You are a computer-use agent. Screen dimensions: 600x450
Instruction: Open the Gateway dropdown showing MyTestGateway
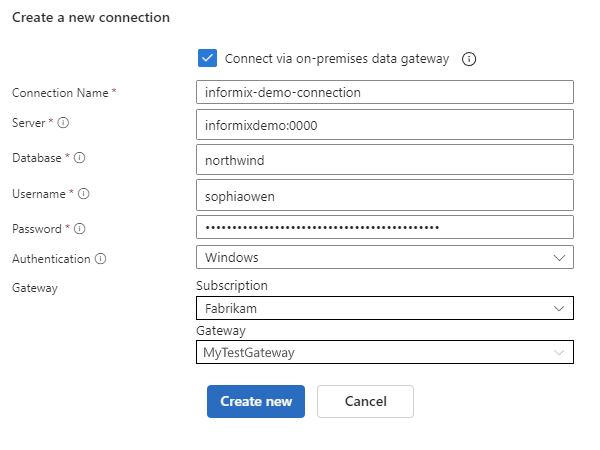click(384, 352)
